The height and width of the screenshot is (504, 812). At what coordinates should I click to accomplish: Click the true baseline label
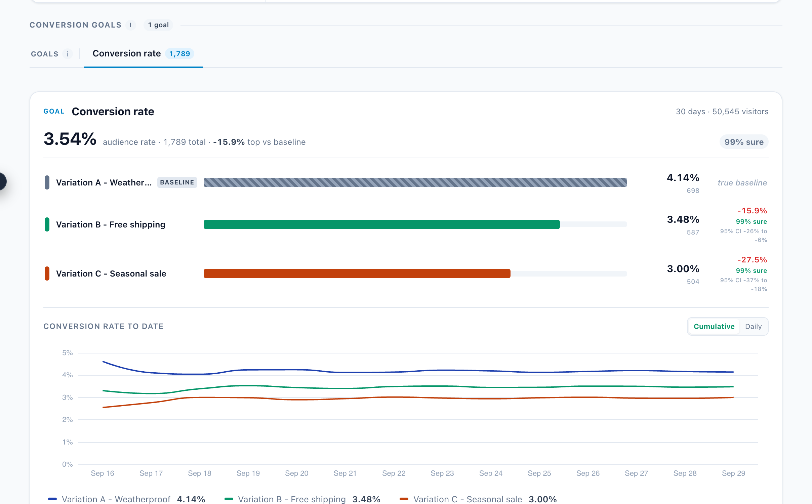click(x=742, y=183)
